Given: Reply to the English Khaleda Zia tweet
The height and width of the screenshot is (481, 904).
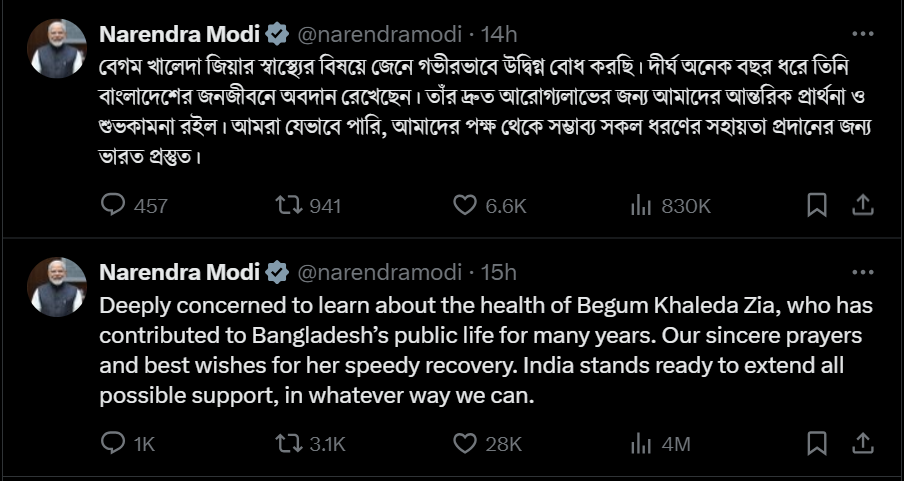Looking at the screenshot, I should coord(115,444).
